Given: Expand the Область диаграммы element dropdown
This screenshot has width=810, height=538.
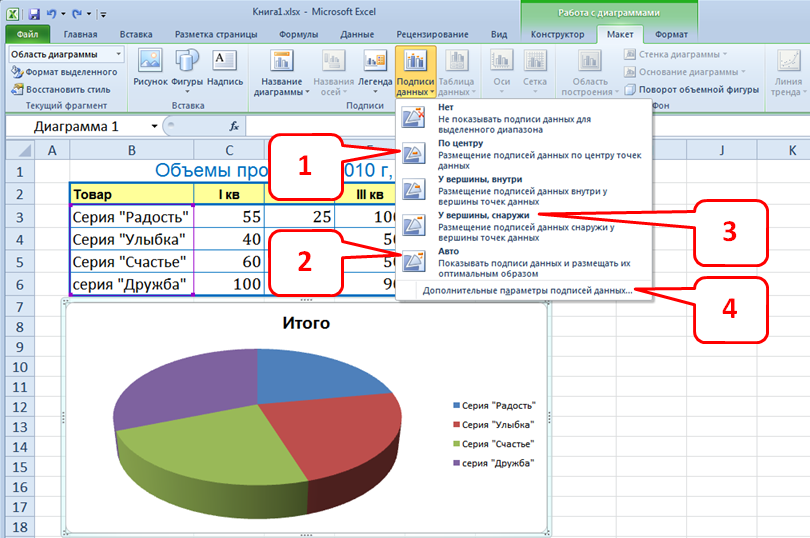Looking at the screenshot, I should coord(119,54).
